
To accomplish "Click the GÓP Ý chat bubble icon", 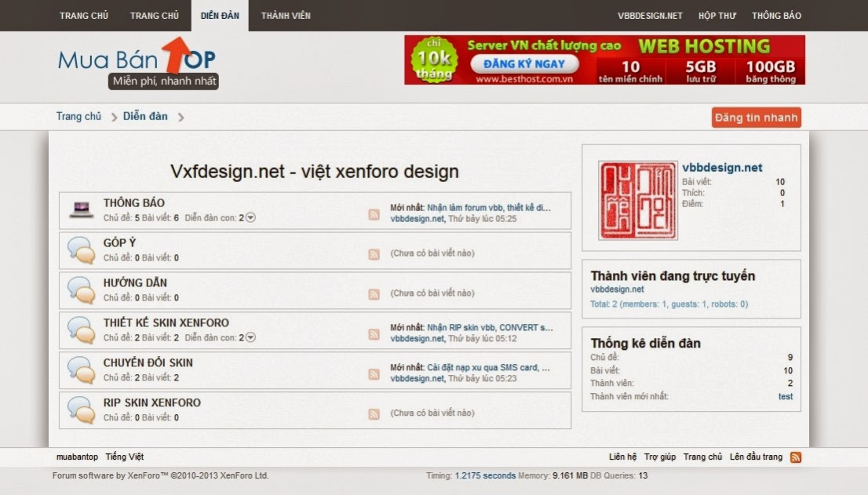I will click(82, 250).
